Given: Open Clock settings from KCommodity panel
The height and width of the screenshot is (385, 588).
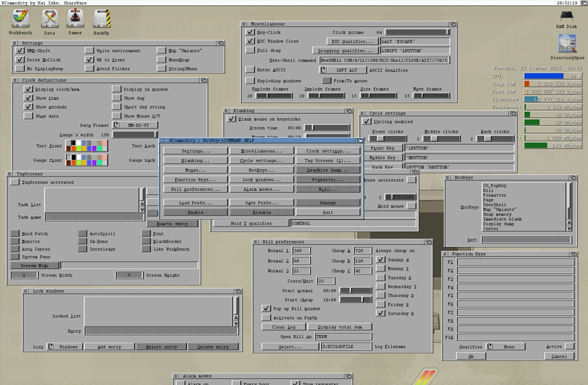Looking at the screenshot, I should click(x=328, y=151).
